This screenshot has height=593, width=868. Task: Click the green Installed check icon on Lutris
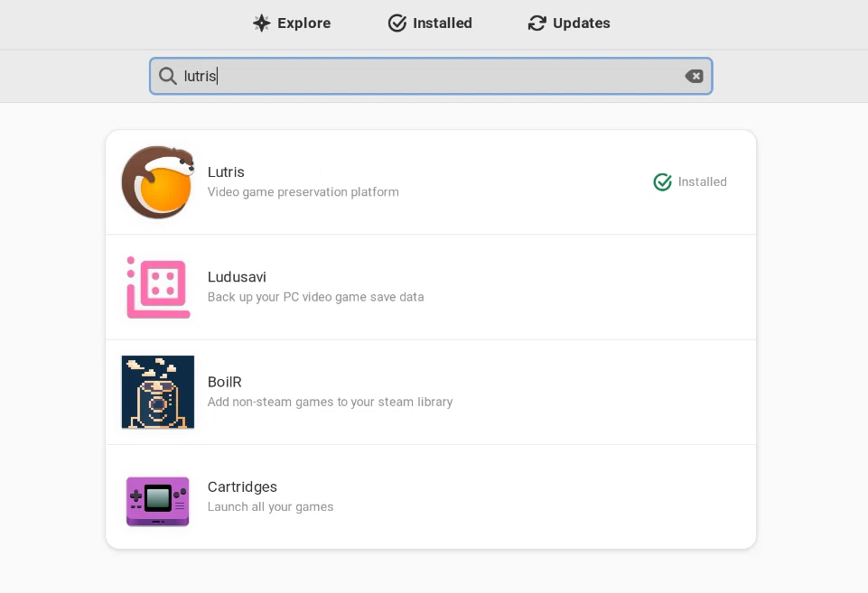click(x=662, y=182)
